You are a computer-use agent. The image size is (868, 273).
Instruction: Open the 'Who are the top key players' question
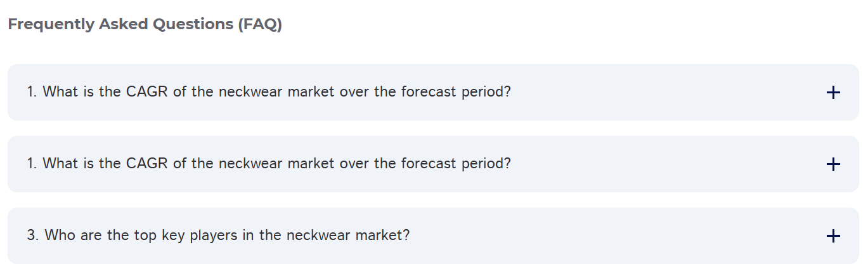point(218,236)
